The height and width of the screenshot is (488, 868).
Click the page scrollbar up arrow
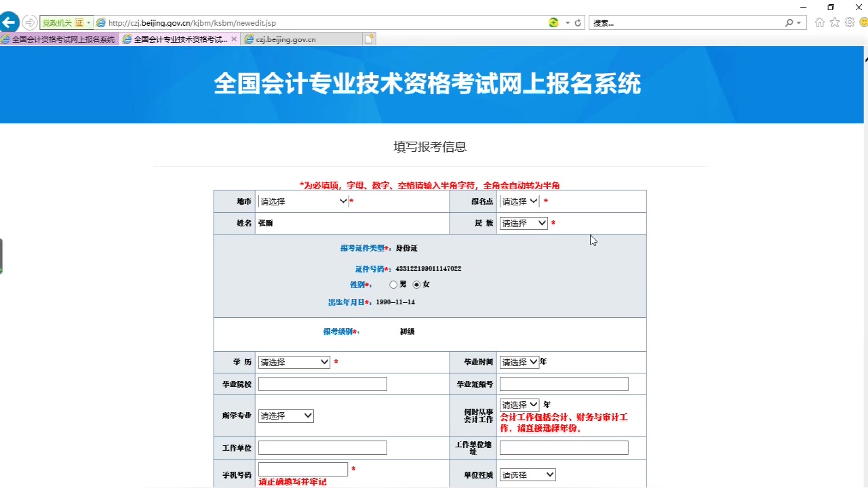coord(866,59)
